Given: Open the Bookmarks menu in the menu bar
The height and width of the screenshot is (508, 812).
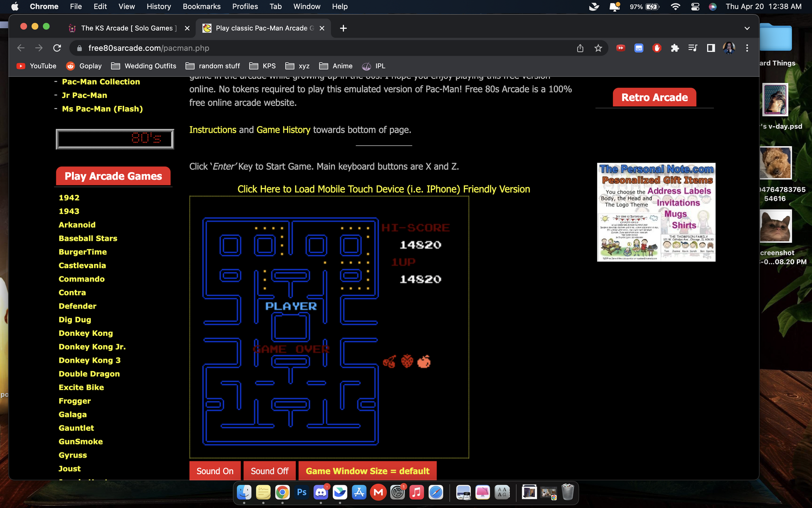Looking at the screenshot, I should point(202,7).
